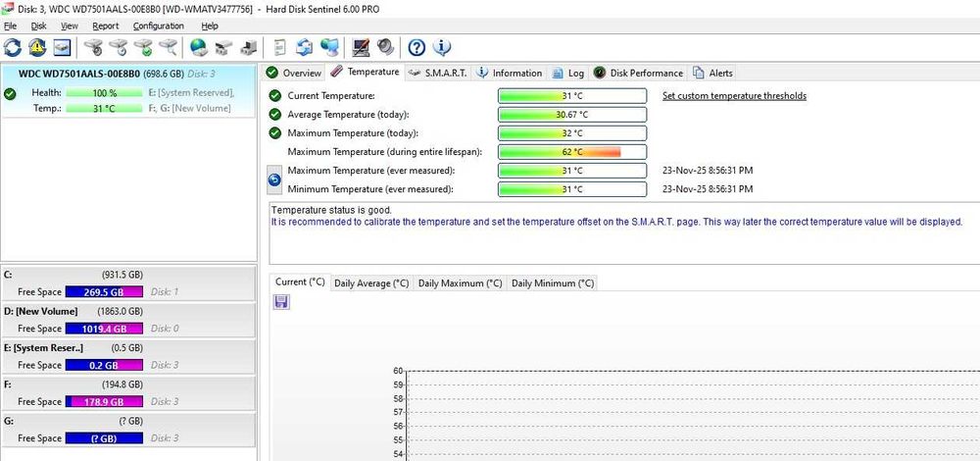Click the lifespan maximum 62 °C bar
The image size is (980, 461).
pos(572,152)
